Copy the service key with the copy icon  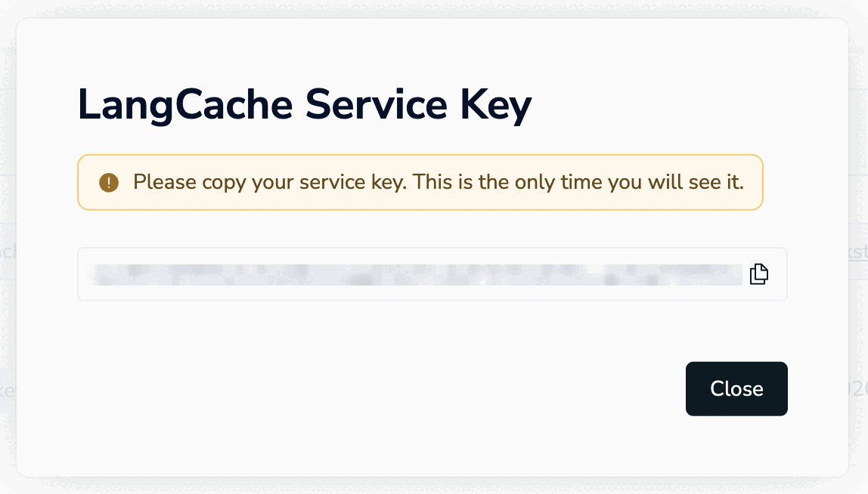pos(758,274)
